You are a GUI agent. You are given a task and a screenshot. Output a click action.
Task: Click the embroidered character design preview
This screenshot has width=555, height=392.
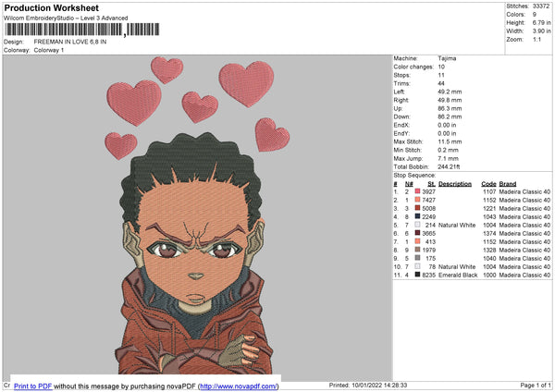tap(197, 215)
